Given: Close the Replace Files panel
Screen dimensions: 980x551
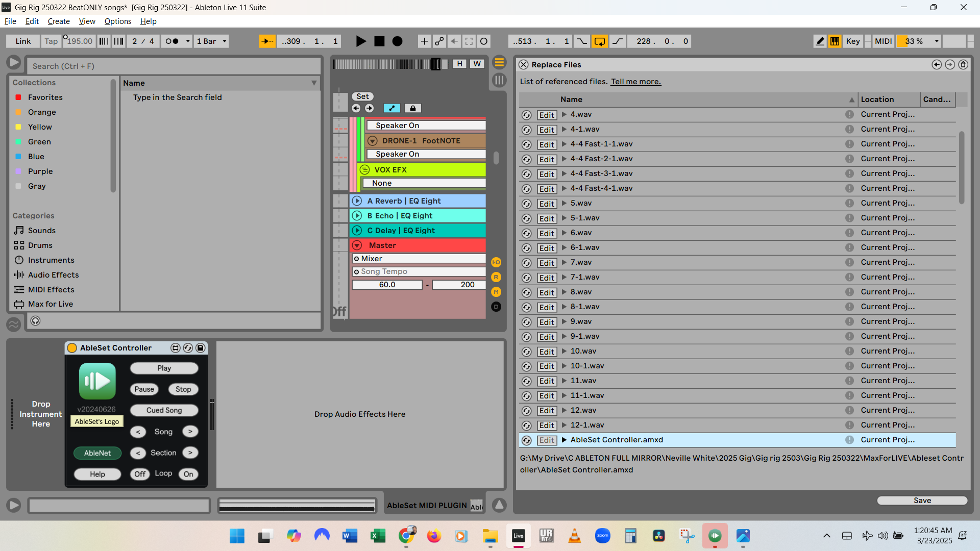Looking at the screenshot, I should coord(524,65).
